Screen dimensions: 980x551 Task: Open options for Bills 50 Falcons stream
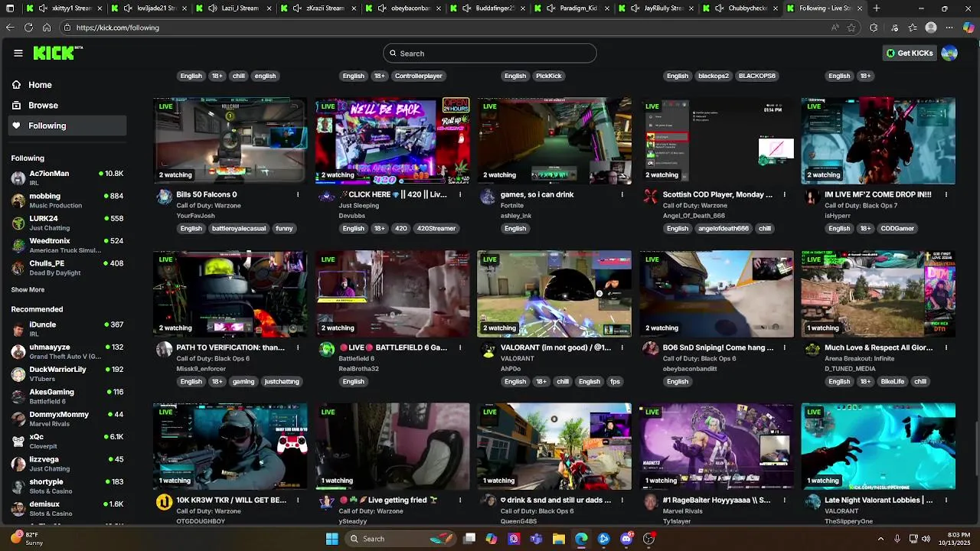coord(298,195)
